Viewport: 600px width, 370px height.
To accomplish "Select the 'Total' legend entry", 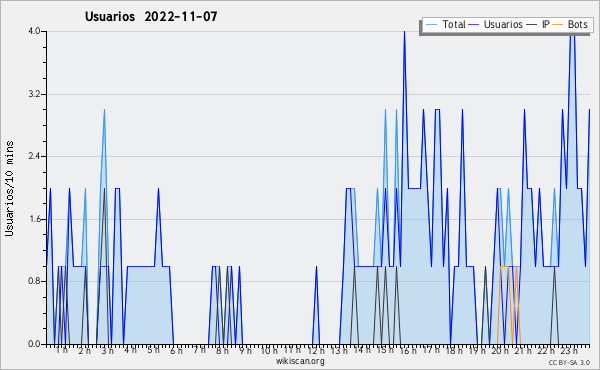I will pyautogui.click(x=445, y=24).
